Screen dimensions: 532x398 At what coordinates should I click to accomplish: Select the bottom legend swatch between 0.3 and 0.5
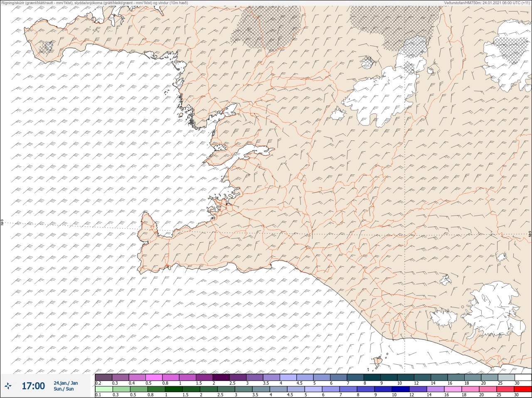pyautogui.click(x=121, y=389)
